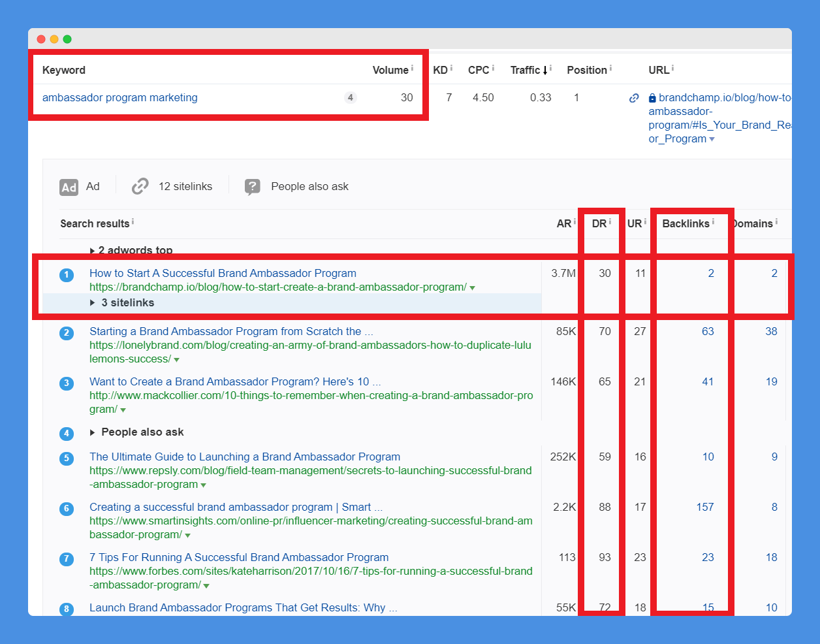Click position badge 3 in search results
The image size is (820, 644).
point(67,383)
